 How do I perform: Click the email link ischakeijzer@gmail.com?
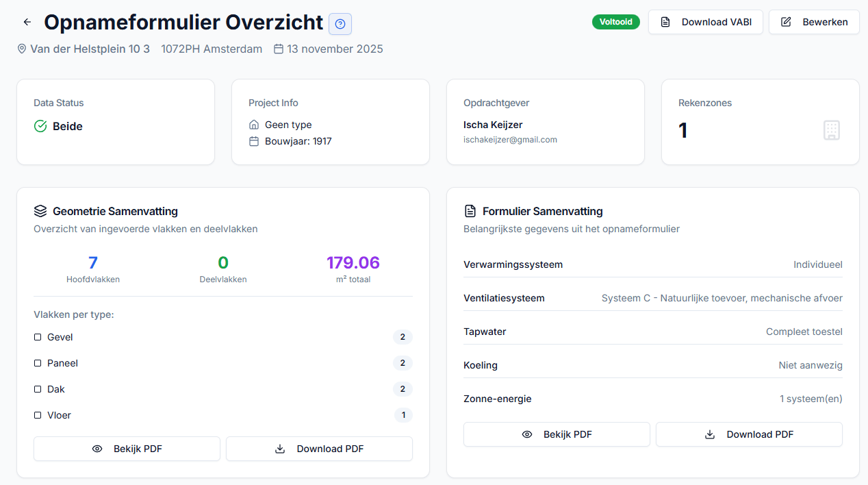510,139
